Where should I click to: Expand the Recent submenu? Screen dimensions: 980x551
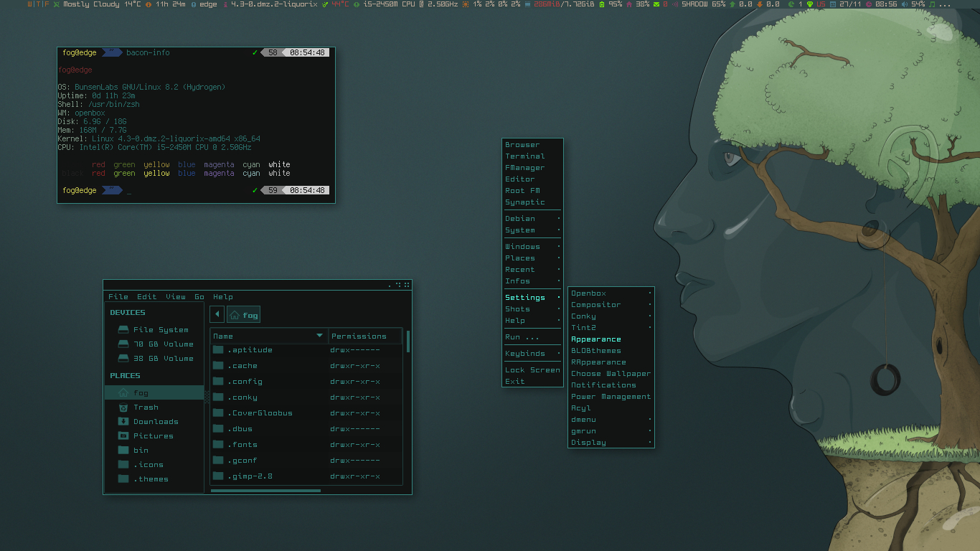click(532, 270)
